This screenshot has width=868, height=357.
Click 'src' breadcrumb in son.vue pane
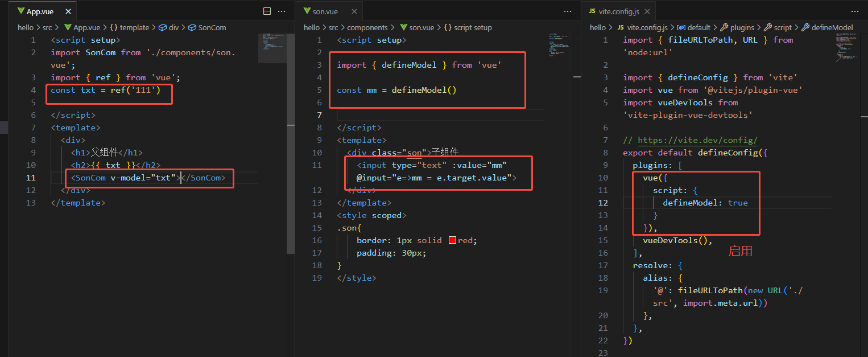pos(333,27)
